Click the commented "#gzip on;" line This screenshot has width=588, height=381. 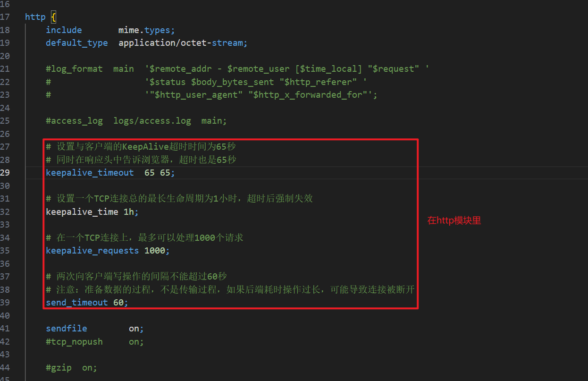[72, 367]
